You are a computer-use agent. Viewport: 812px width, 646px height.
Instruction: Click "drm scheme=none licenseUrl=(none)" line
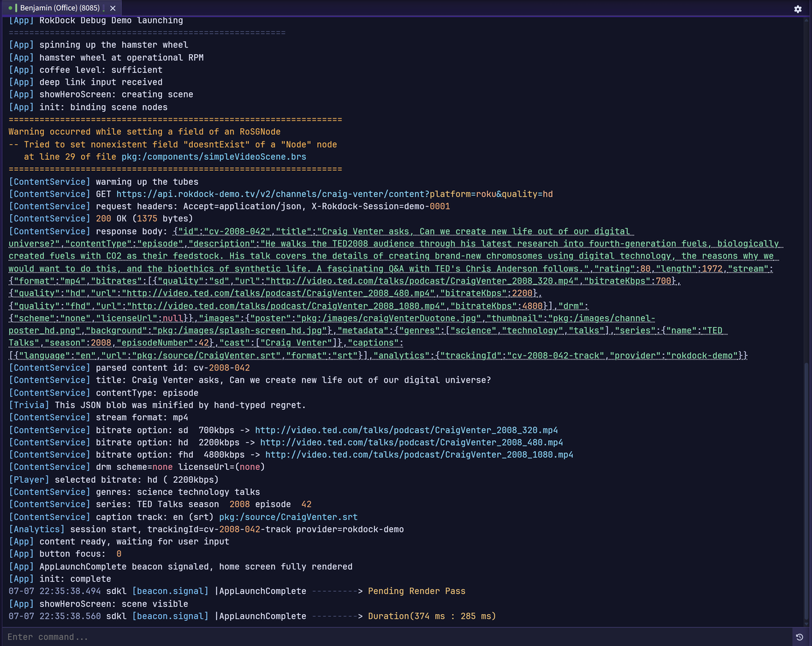[x=137, y=467]
